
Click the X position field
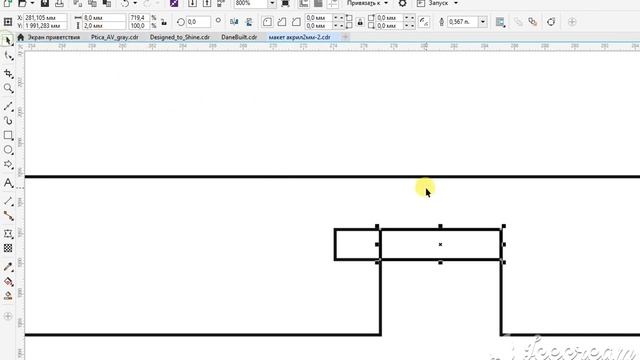45,18
